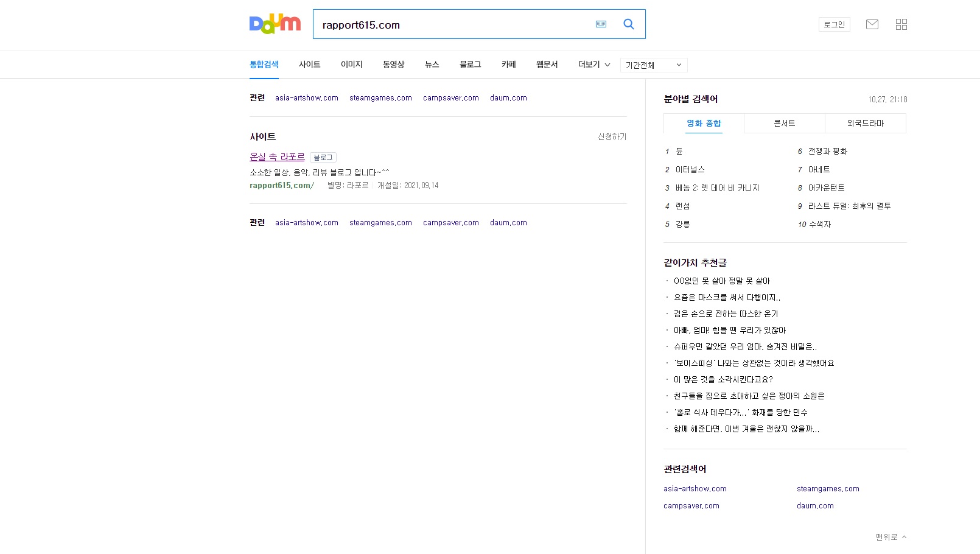Click rank 5 movie 강릉
Image resolution: width=980 pixels, height=554 pixels.
683,225
